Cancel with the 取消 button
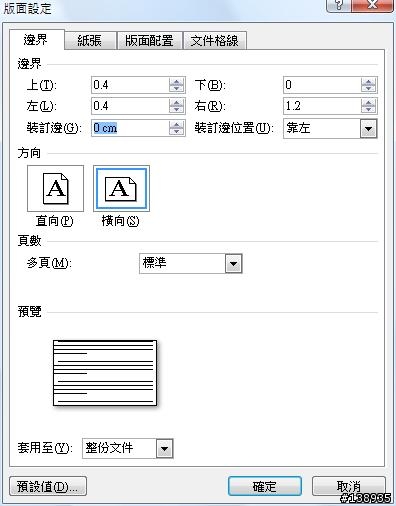This screenshot has width=396, height=506. [x=349, y=486]
